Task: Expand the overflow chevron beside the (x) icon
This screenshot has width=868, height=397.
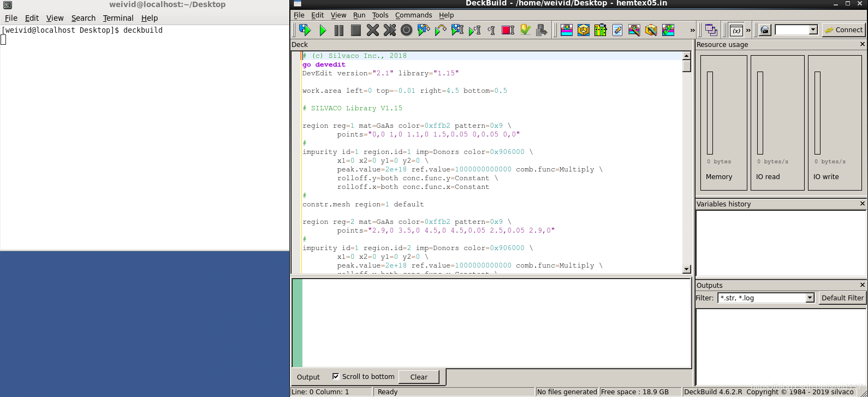Action: click(748, 30)
